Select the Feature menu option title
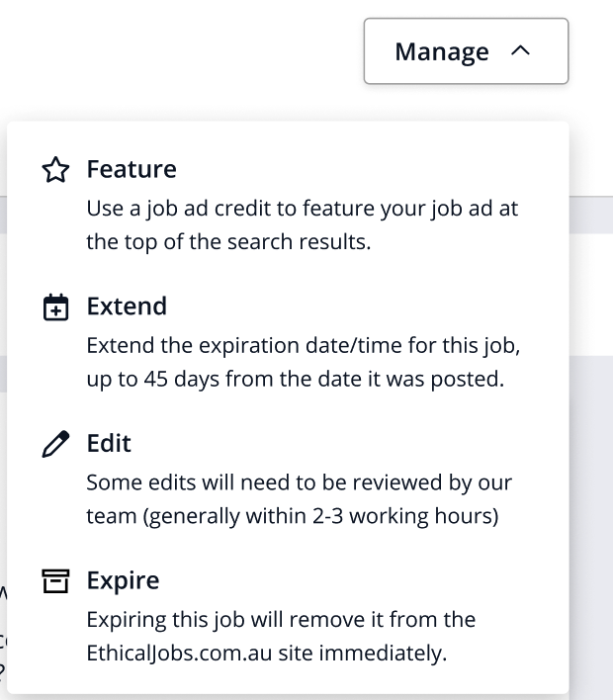613x700 pixels. pos(131,169)
